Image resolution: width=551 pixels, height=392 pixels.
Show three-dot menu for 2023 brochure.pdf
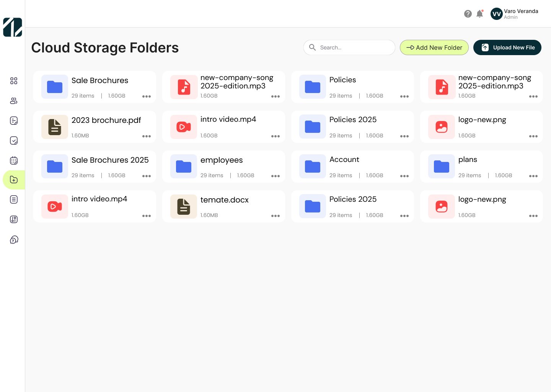point(147,136)
